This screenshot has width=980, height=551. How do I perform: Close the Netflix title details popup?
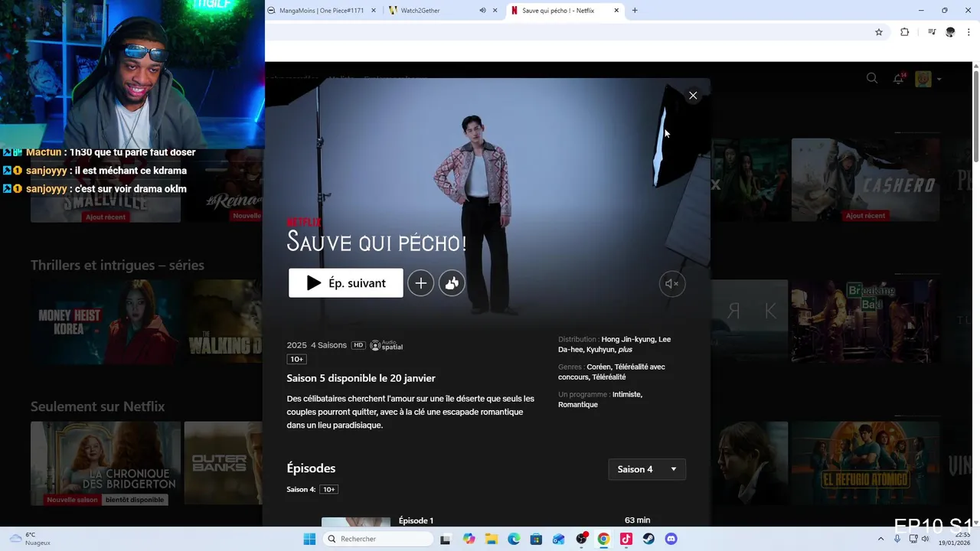pyautogui.click(x=693, y=96)
